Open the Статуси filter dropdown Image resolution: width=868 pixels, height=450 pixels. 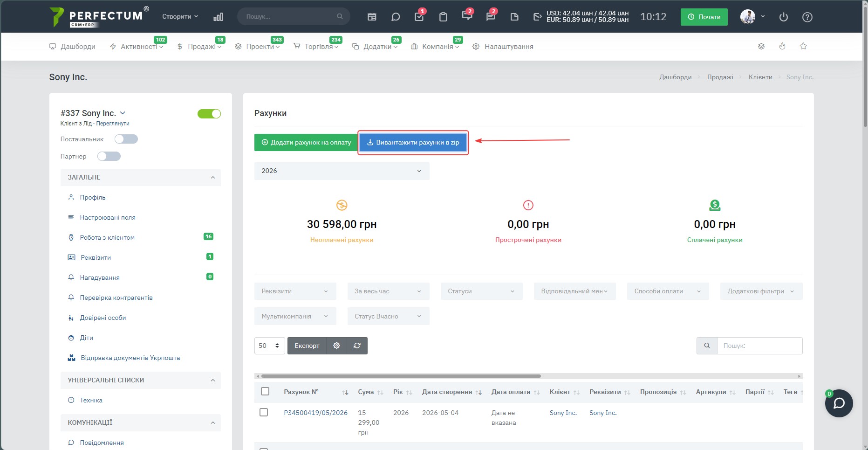tap(481, 291)
